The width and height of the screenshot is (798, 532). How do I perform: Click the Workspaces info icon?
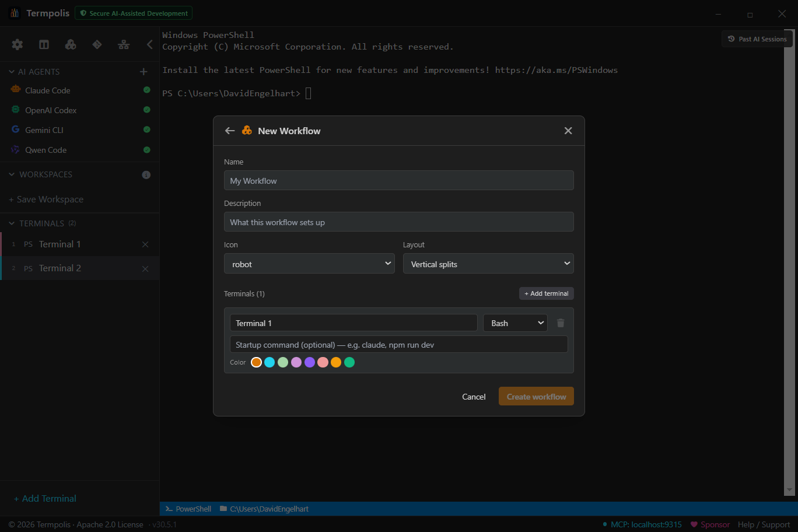click(x=146, y=174)
